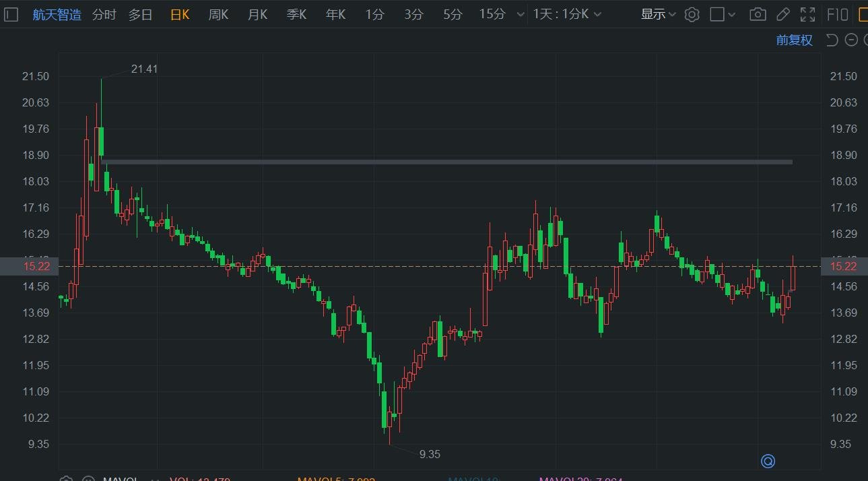Image resolution: width=868 pixels, height=481 pixels.
Task: Select the pencil drawing tool
Action: point(782,14)
